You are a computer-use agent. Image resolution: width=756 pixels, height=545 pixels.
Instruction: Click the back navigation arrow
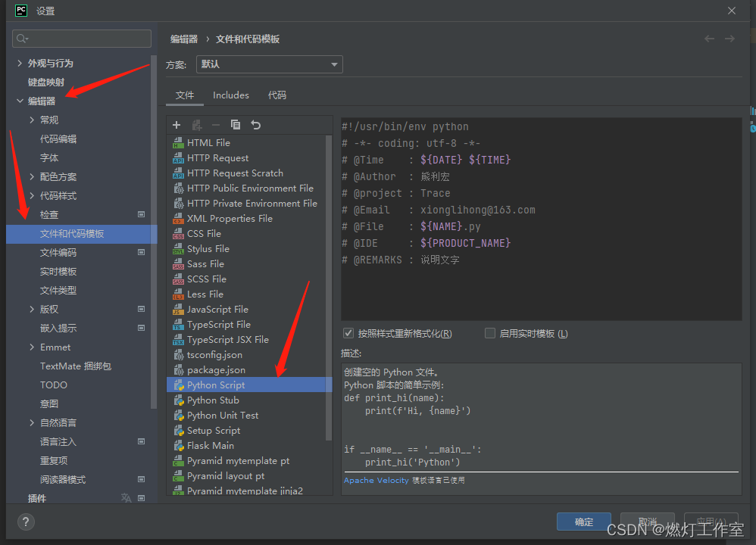[709, 39]
